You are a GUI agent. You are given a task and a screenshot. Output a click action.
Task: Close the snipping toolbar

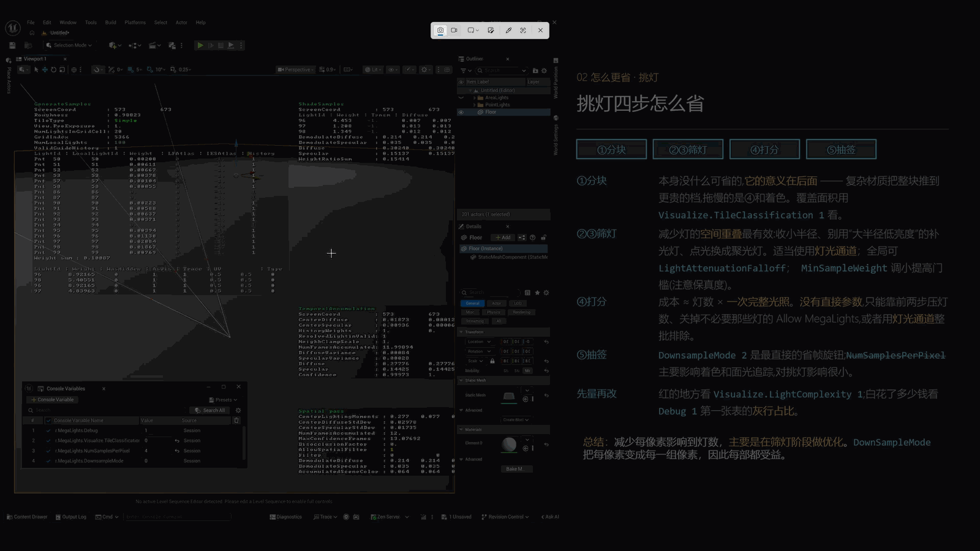pos(540,30)
